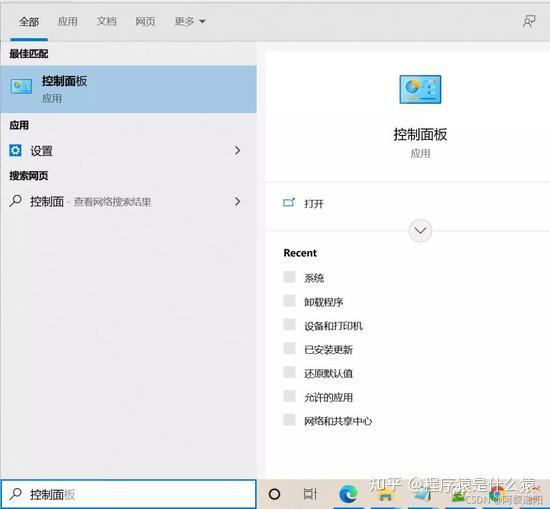Click the search box containing 控制面板

(128, 494)
